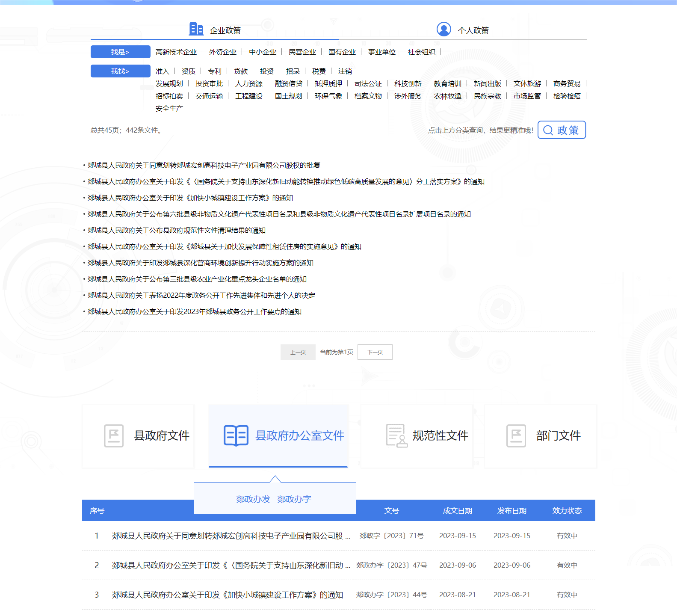Go to next page with 下一页
This screenshot has height=616, width=677.
(x=375, y=352)
